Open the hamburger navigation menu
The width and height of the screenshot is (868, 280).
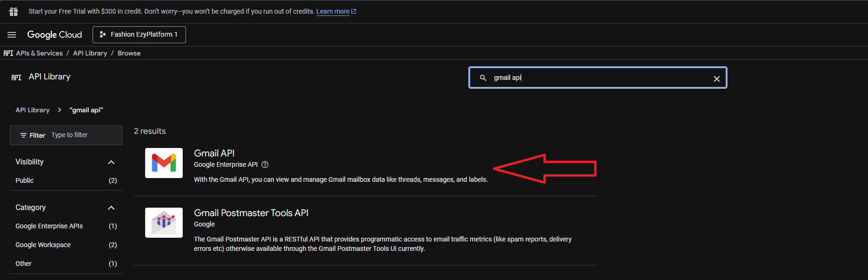point(12,35)
